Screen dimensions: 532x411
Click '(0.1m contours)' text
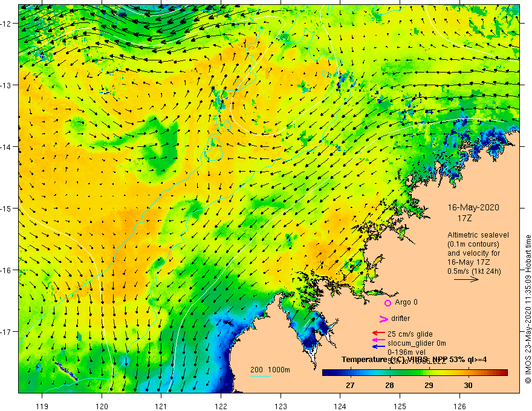click(473, 244)
